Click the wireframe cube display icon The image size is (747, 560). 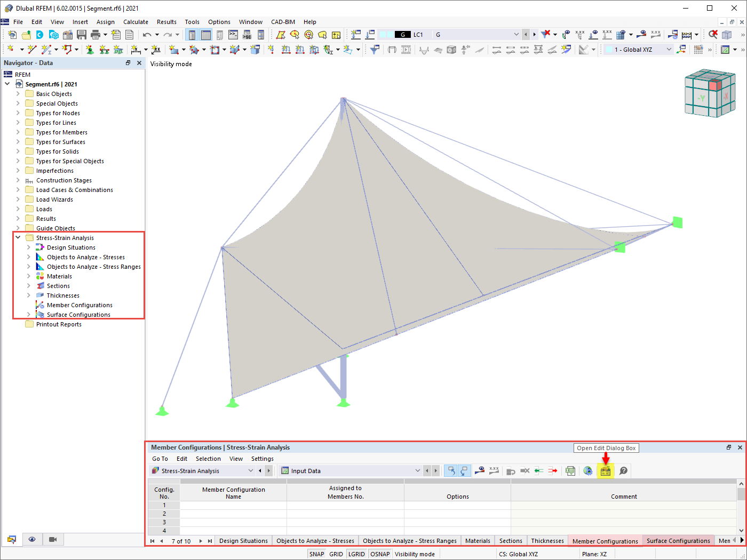coord(727,35)
